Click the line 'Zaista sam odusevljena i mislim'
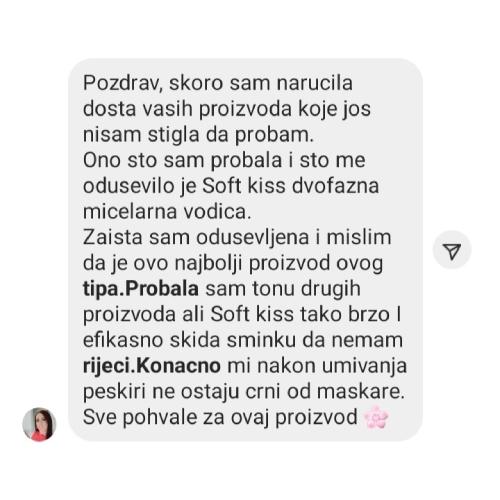This screenshot has width=500, height=500. (x=237, y=238)
